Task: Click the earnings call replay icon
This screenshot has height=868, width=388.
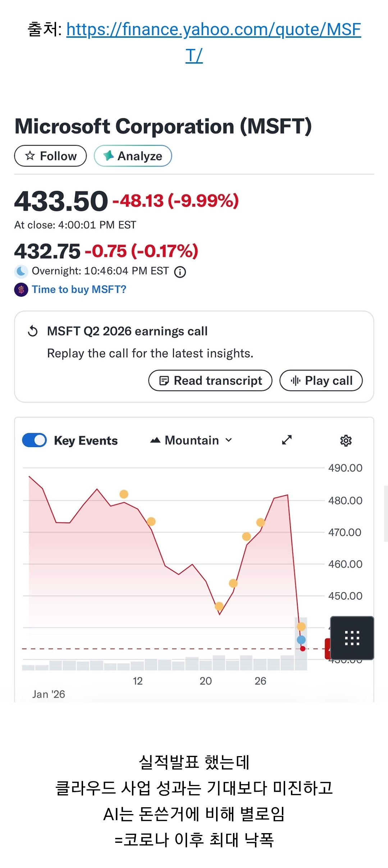Action: coord(33,331)
